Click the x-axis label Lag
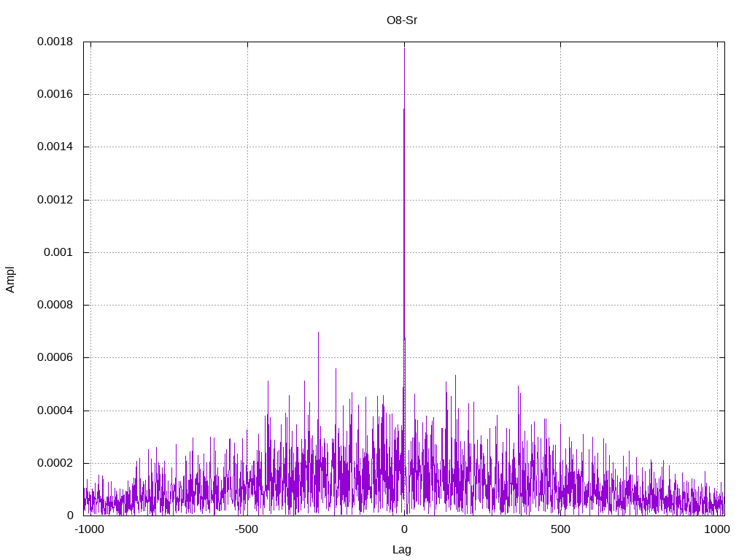Image resolution: width=747 pixels, height=560 pixels. tap(402, 550)
